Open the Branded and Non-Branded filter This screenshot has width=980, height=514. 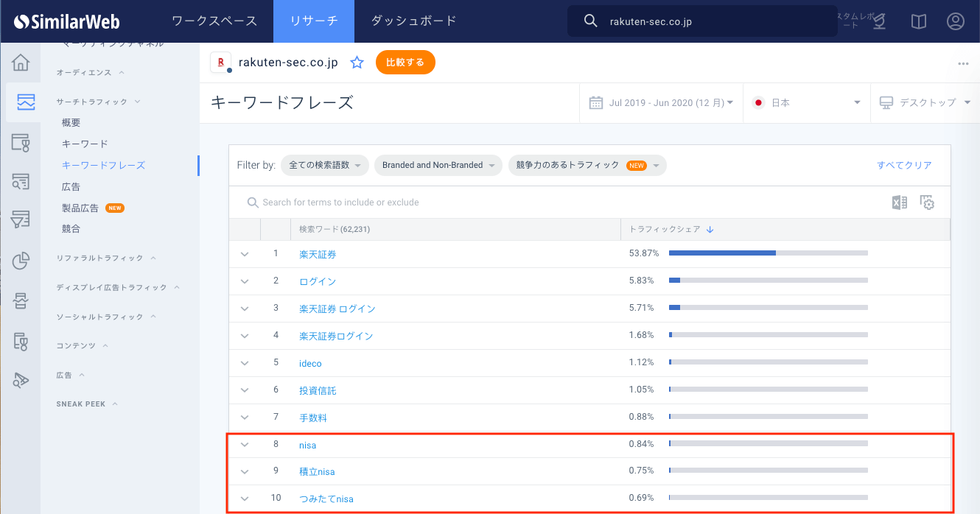tap(438, 166)
